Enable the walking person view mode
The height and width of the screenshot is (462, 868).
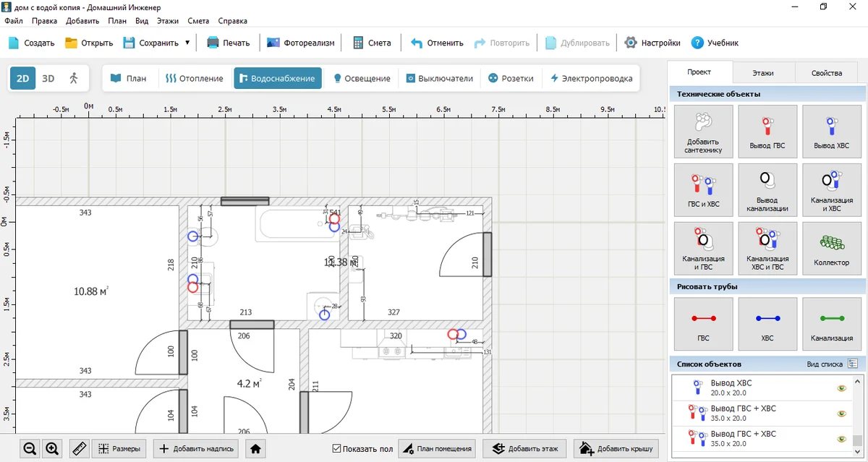coord(73,78)
